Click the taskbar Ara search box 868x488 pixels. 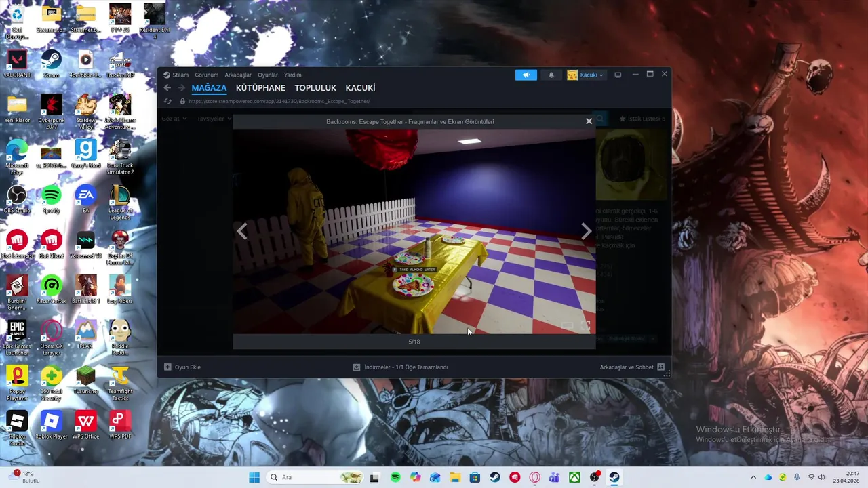(x=316, y=477)
